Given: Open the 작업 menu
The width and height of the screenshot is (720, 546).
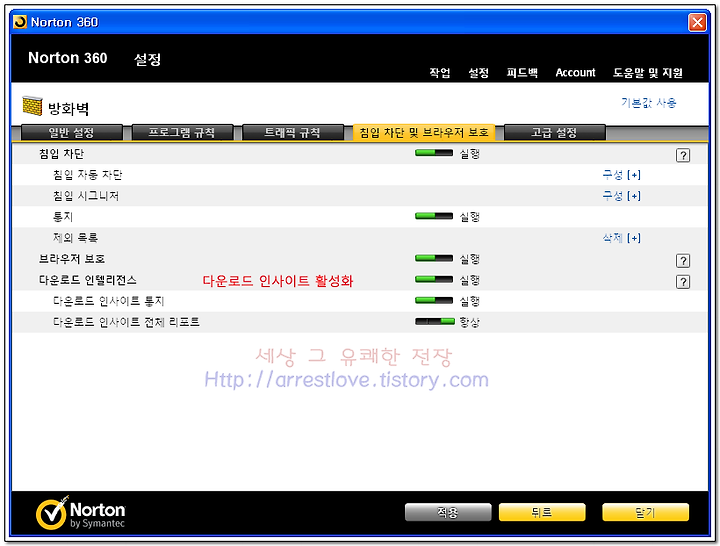Looking at the screenshot, I should pos(439,73).
